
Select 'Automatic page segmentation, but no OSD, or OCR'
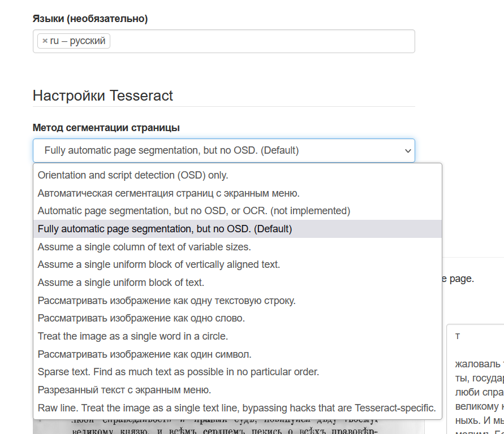pos(238,211)
